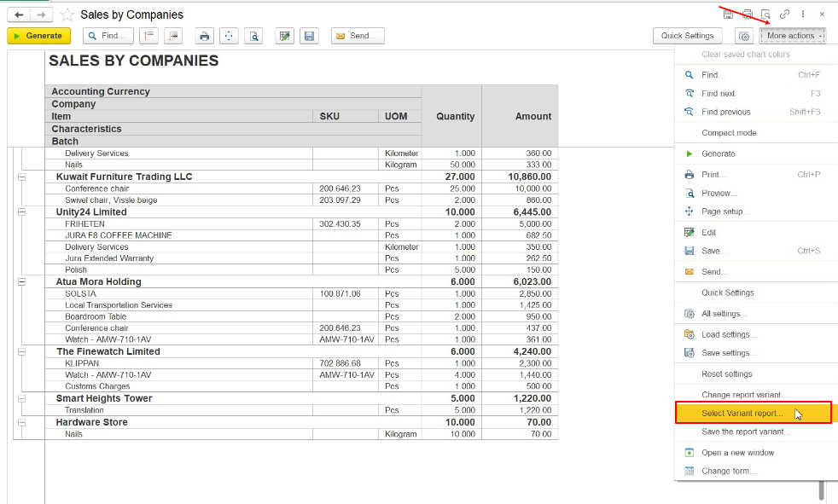Viewport: 838px width, 504px height.
Task: Collapse the Atua Mora Holding group
Action: [x=22, y=281]
